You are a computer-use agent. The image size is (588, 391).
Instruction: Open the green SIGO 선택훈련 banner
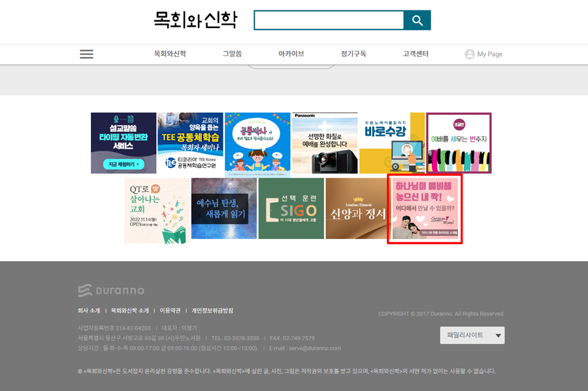[291, 209]
